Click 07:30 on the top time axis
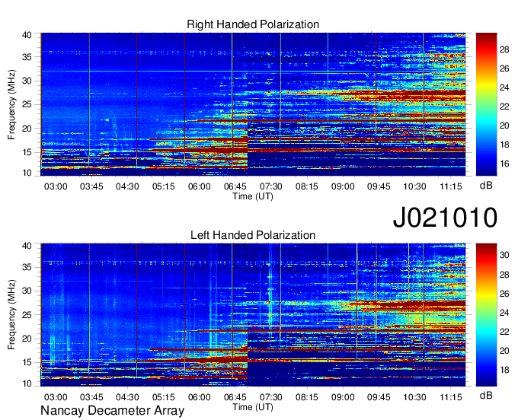 point(271,186)
